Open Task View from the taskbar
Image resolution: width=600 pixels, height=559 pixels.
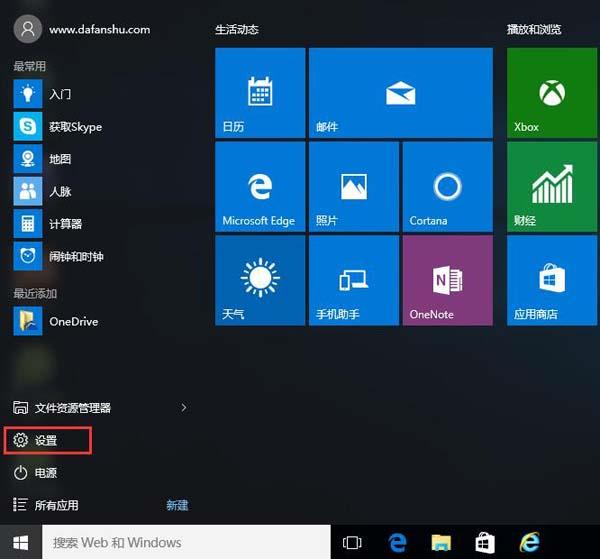tap(352, 542)
